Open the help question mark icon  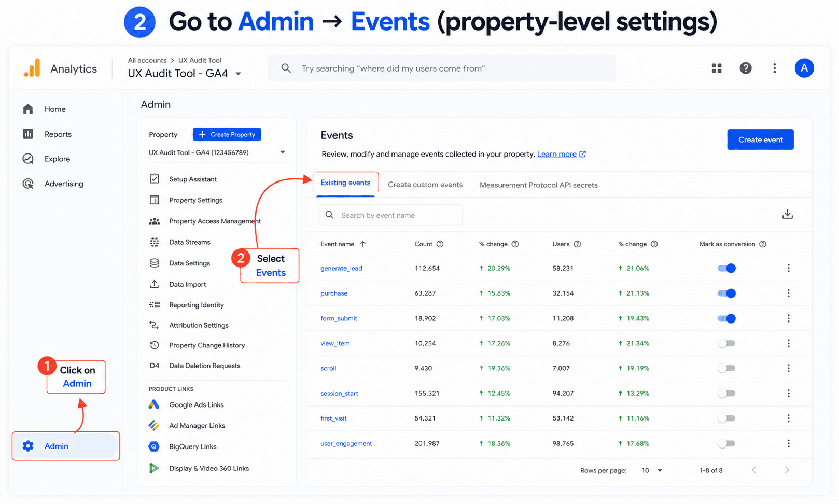point(746,68)
